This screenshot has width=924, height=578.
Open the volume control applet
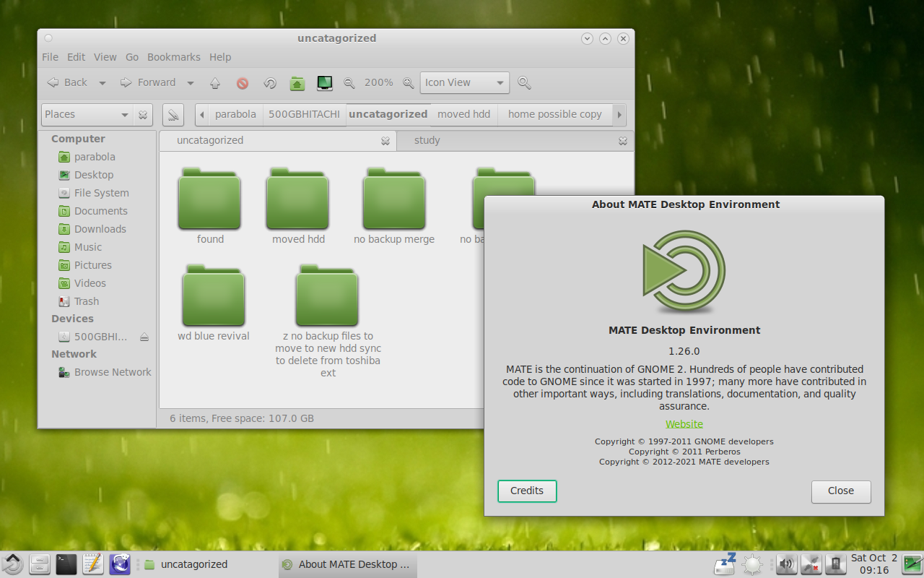(786, 564)
